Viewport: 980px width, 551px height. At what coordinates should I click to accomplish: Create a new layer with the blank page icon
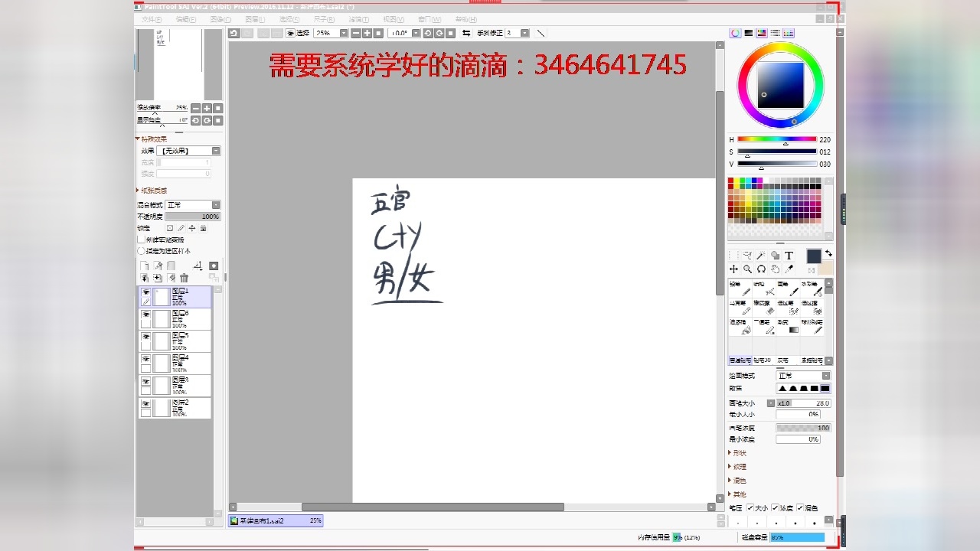(x=144, y=266)
